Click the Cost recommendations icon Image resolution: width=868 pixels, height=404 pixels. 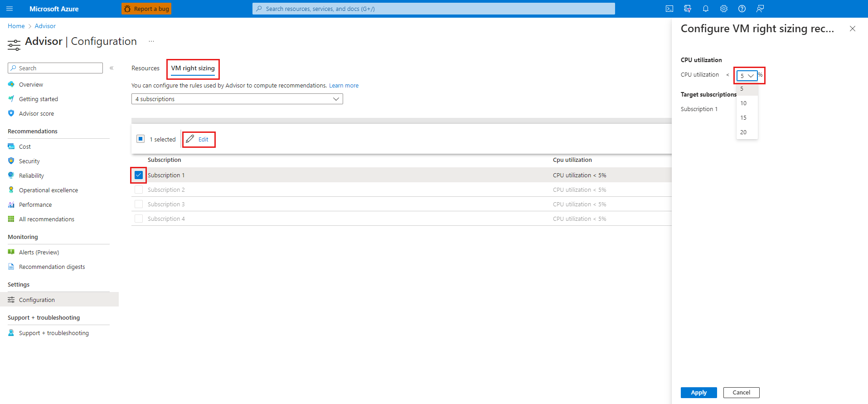(11, 146)
